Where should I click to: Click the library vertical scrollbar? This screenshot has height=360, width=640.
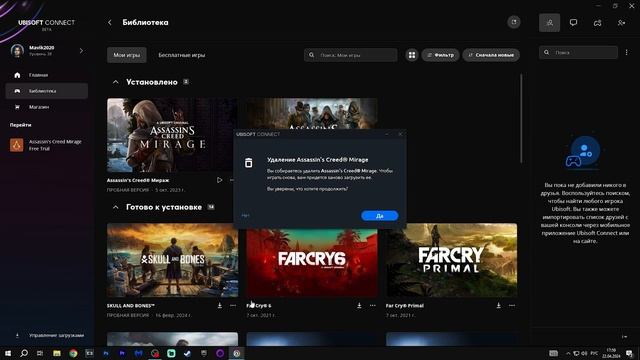pyautogui.click(x=521, y=118)
